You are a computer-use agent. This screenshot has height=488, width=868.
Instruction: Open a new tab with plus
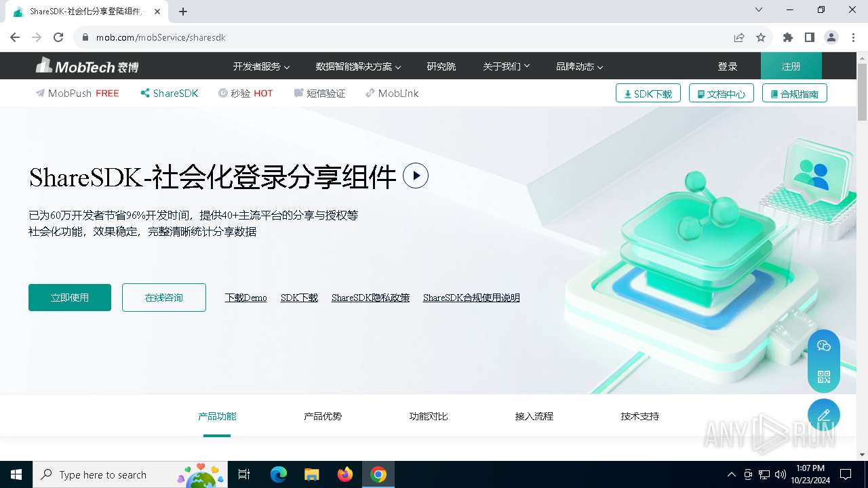click(x=183, y=12)
